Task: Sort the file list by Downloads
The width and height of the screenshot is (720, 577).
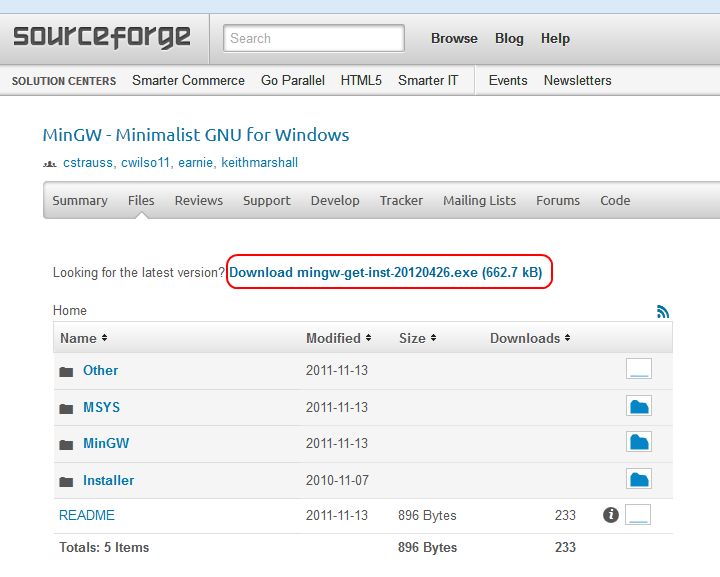Action: [x=530, y=338]
